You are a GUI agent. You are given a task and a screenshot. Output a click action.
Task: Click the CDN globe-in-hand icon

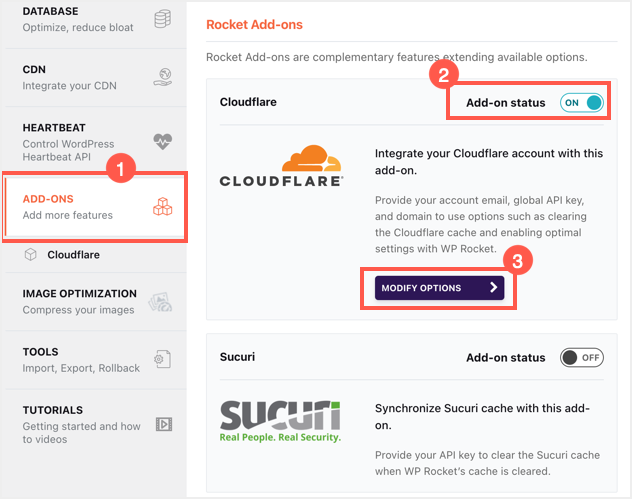point(163,77)
